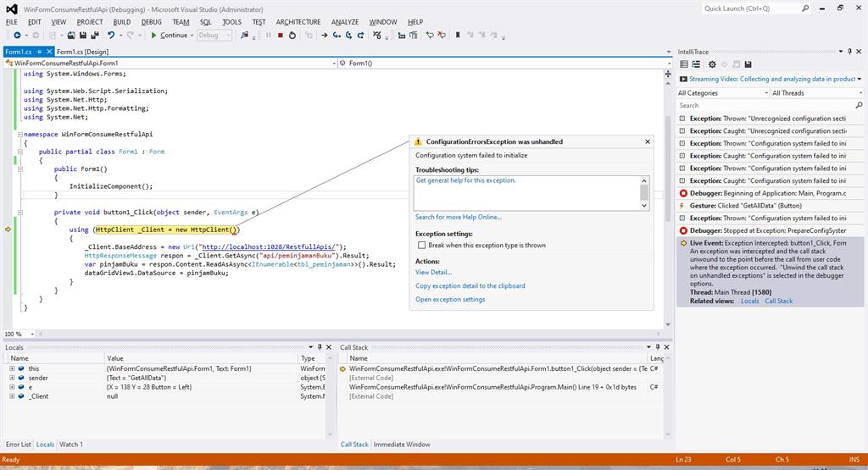Switch to the Form1.cs [Design] tab
The width and height of the screenshot is (868, 470).
82,52
